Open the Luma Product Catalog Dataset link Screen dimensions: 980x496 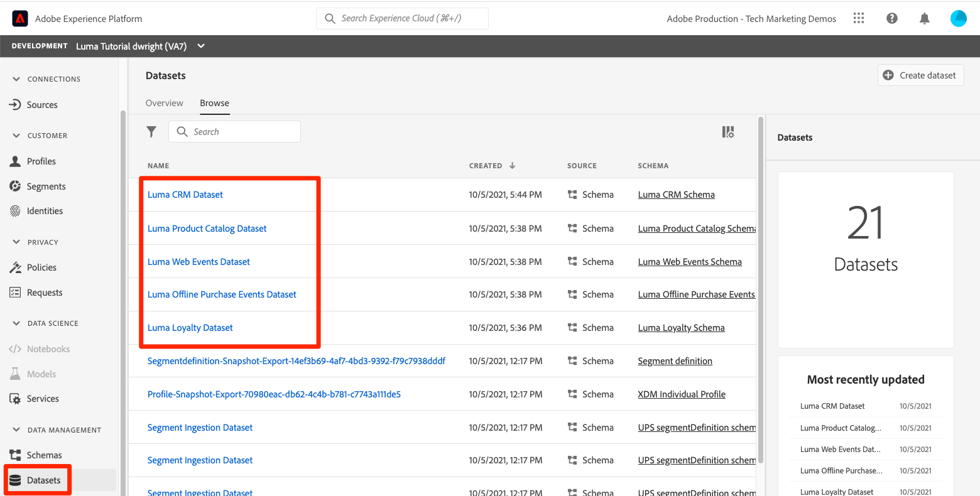(207, 229)
